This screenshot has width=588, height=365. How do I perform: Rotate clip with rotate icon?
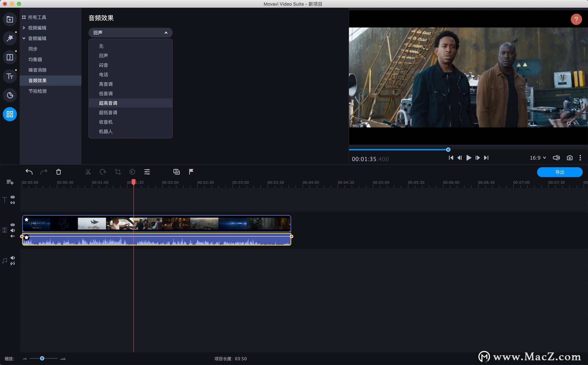point(103,172)
